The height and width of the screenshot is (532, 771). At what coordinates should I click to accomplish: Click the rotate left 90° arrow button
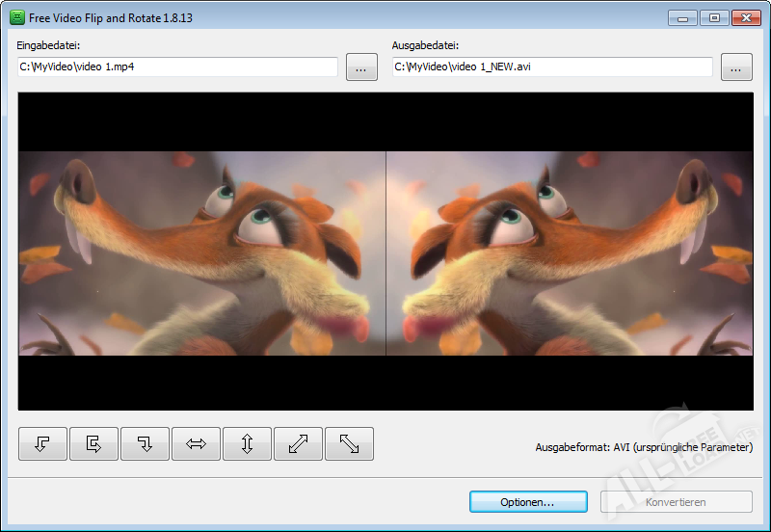coord(42,443)
